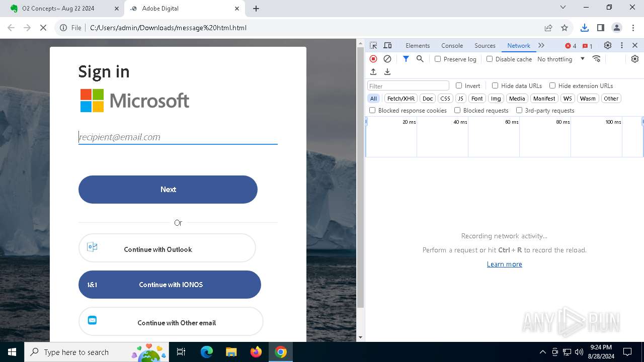Viewport: 644px width, 362px height.
Task: Expand more DevTools tabs chevron
Action: coord(541,45)
